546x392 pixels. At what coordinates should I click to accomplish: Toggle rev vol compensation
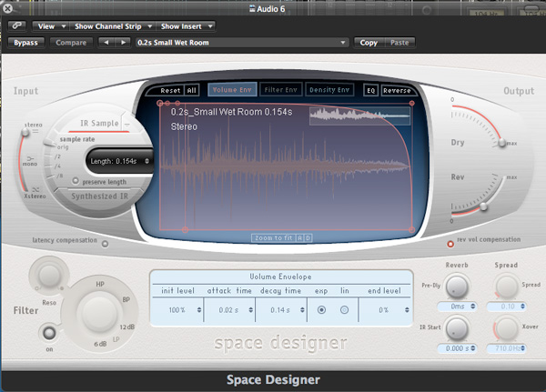click(x=450, y=244)
